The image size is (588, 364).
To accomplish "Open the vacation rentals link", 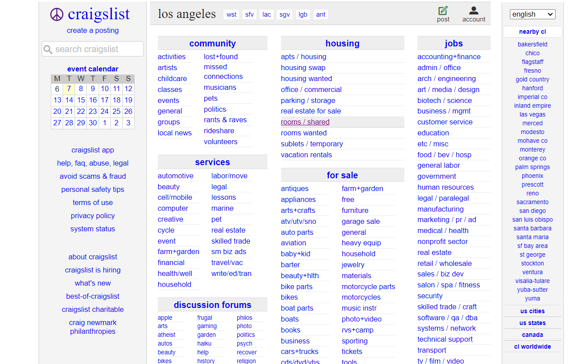I will click(x=306, y=155).
